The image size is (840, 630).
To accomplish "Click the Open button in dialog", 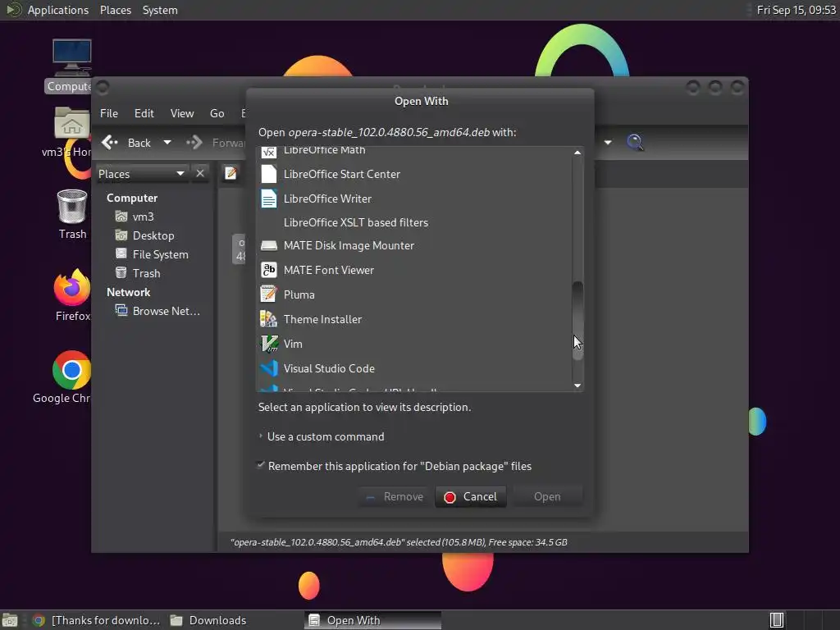I will tap(547, 496).
